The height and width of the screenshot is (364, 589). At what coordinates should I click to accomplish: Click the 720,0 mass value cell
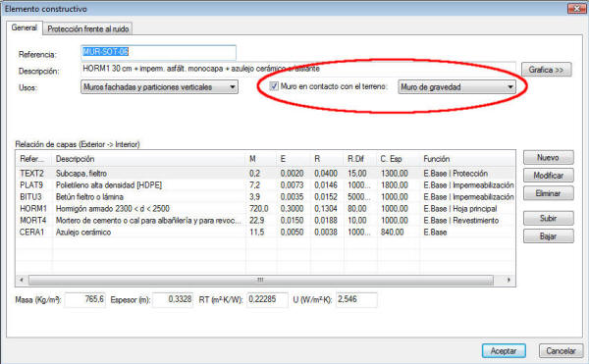259,208
